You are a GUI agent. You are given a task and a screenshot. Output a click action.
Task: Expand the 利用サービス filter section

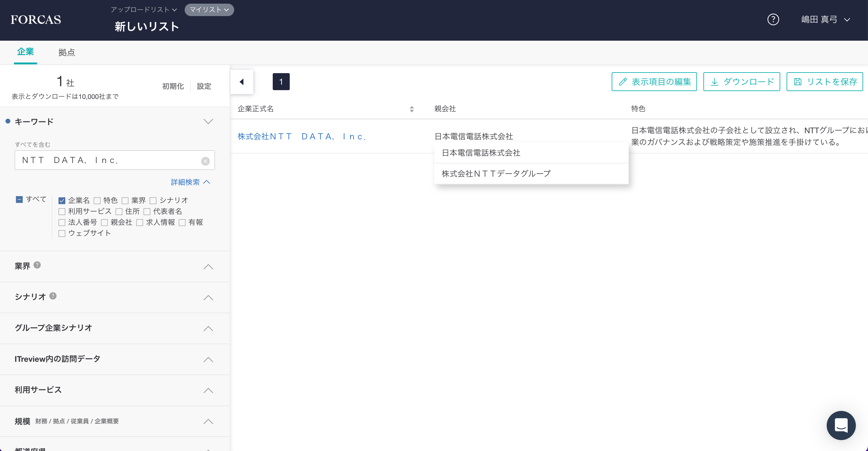click(208, 390)
